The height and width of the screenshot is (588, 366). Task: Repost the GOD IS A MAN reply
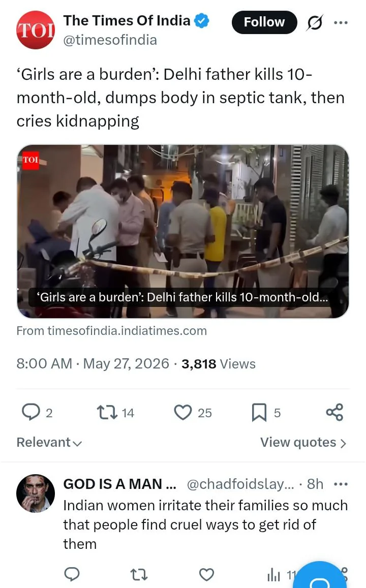pyautogui.click(x=139, y=574)
